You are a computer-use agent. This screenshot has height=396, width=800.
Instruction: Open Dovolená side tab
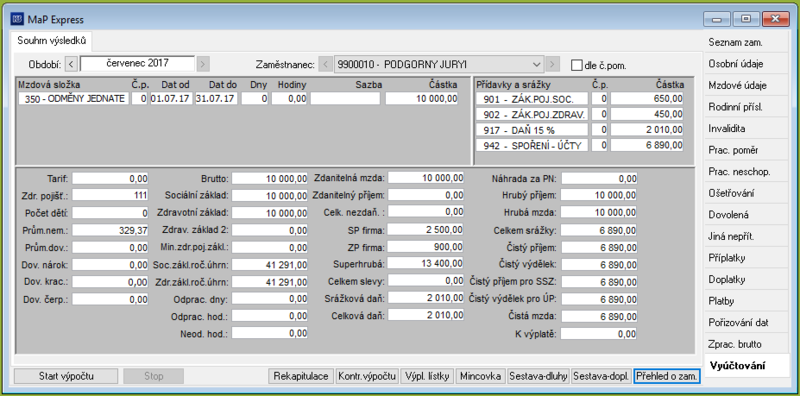pos(746,215)
